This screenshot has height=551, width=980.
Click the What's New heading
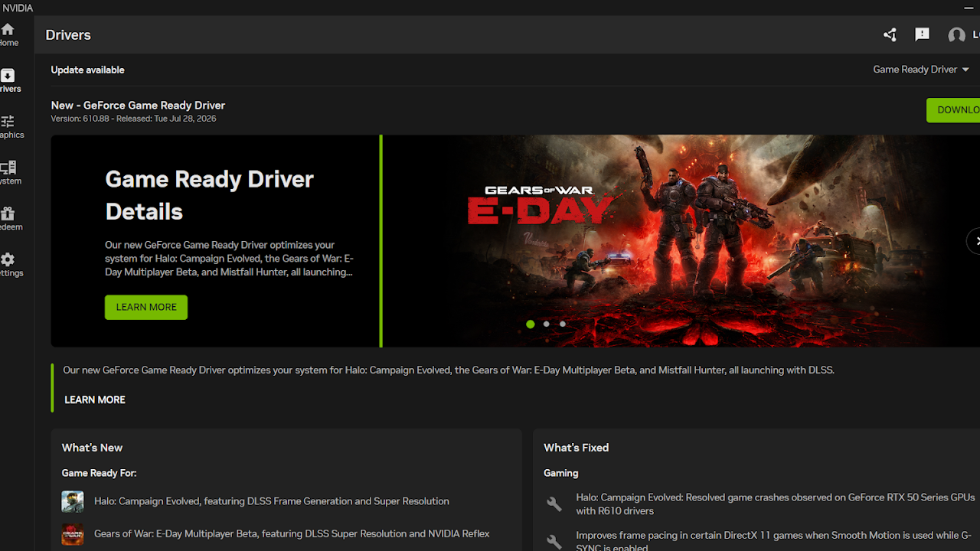(x=92, y=448)
